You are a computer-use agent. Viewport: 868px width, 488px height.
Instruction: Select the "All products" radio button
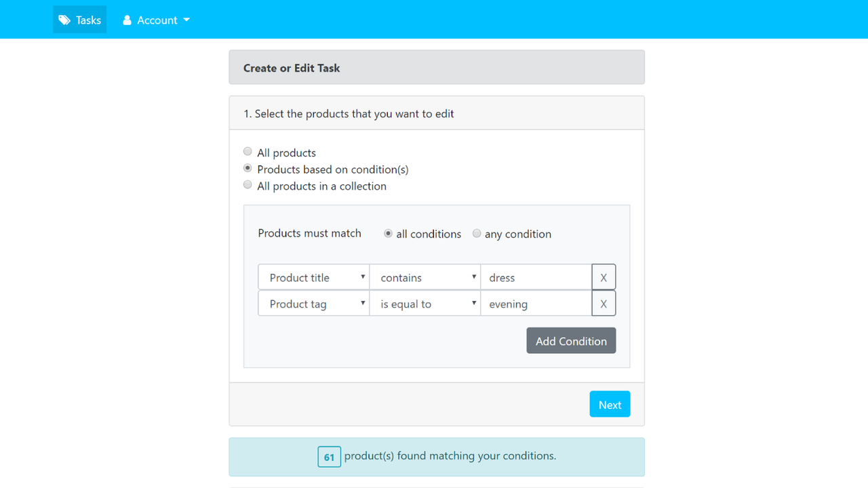point(248,151)
